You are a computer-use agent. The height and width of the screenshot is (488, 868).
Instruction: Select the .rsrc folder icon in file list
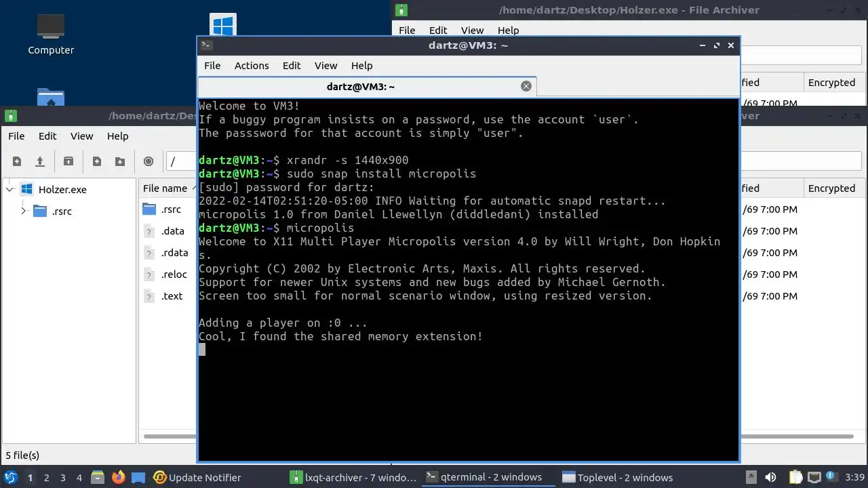coord(149,209)
